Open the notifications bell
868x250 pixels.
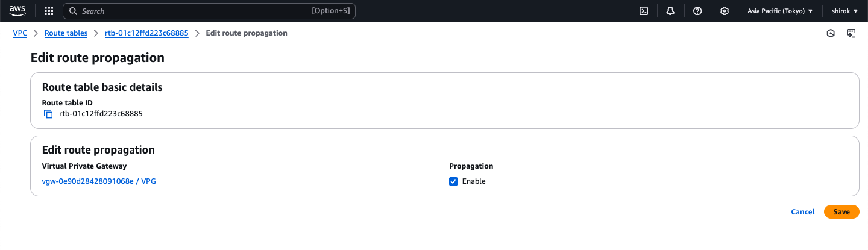click(x=670, y=11)
